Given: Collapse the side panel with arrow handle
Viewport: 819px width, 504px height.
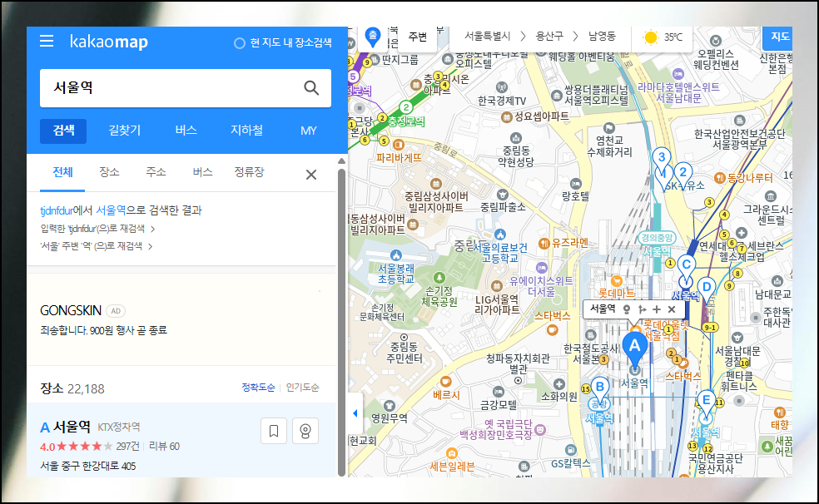Looking at the screenshot, I should pyautogui.click(x=355, y=413).
